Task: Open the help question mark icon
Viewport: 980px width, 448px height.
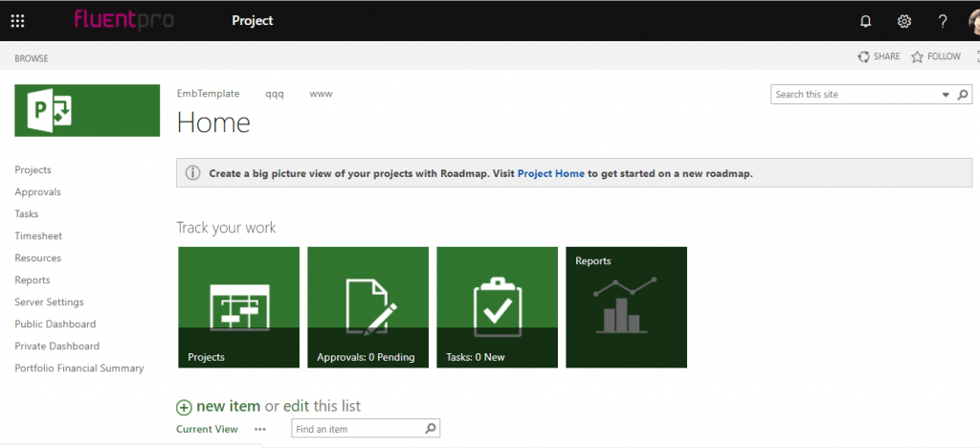Action: click(943, 21)
